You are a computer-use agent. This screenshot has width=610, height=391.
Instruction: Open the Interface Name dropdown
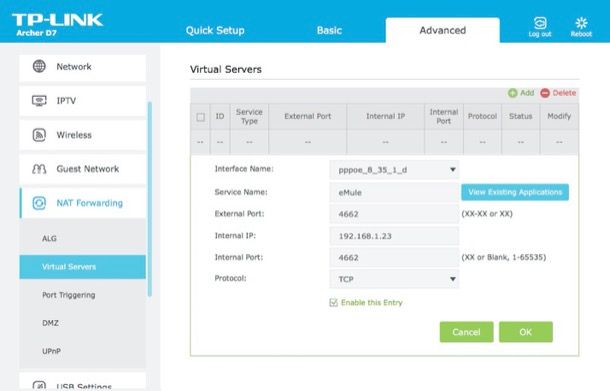(x=394, y=170)
